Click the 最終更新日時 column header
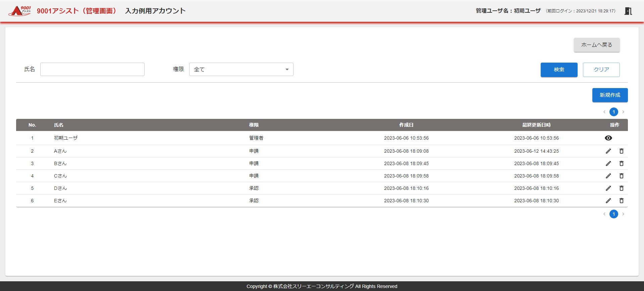644x291 pixels. coord(536,125)
